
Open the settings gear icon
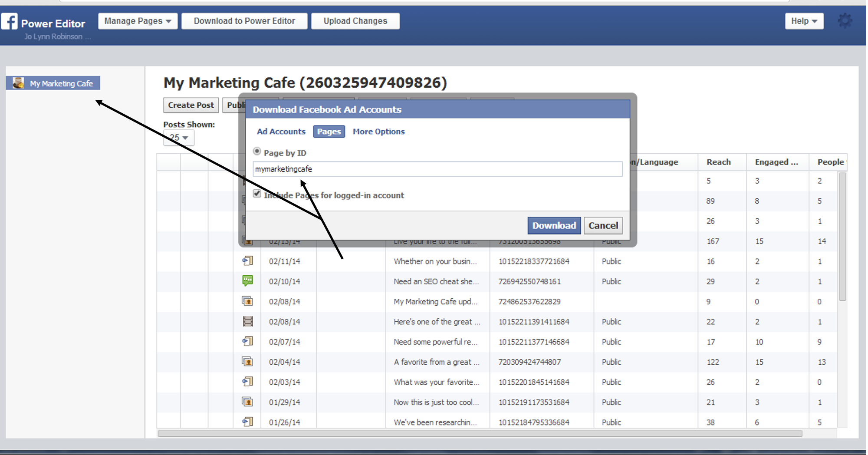point(845,20)
